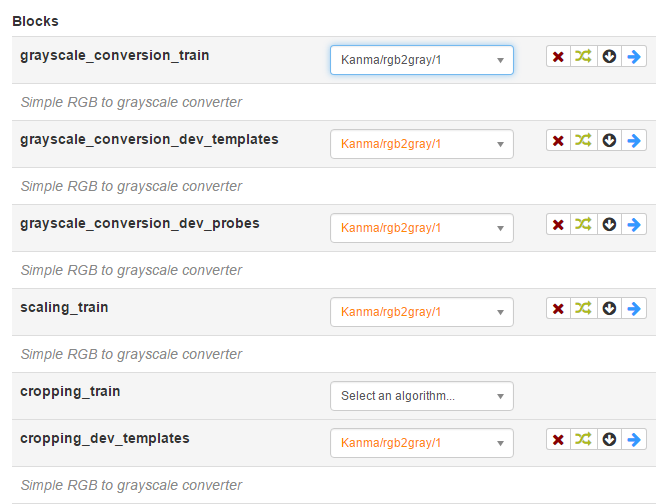664x504 pixels.
Task: Click blue right-arrow icon for scaling_train
Action: pyautogui.click(x=634, y=308)
